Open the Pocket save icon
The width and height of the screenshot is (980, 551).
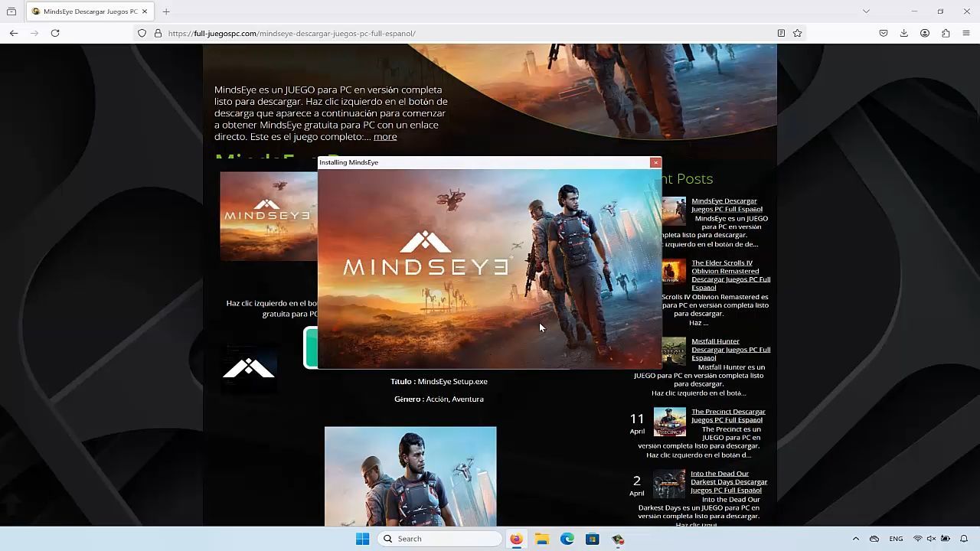(884, 33)
